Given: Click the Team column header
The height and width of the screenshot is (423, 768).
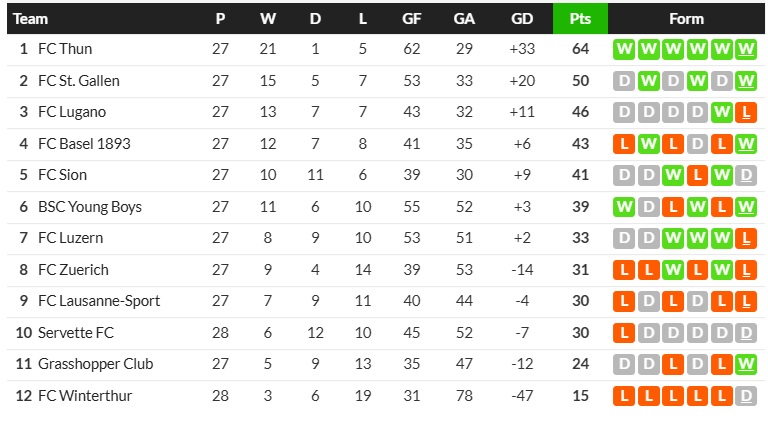Looking at the screenshot, I should pos(31,18).
